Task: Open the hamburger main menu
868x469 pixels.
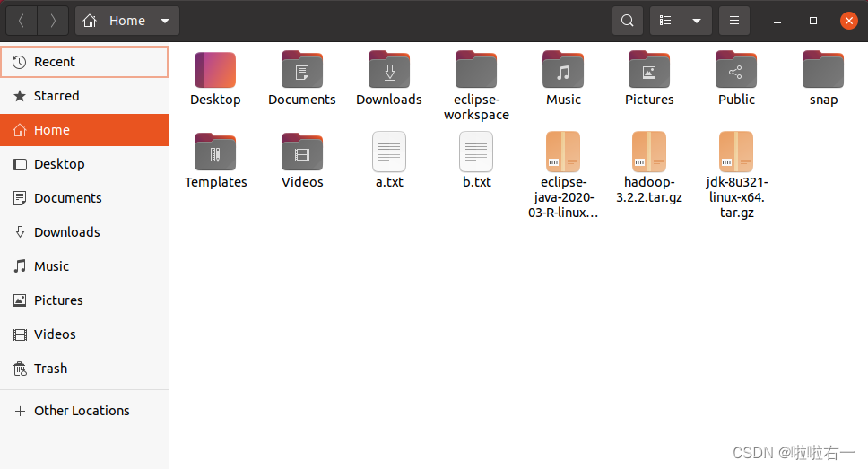Action: pyautogui.click(x=734, y=21)
